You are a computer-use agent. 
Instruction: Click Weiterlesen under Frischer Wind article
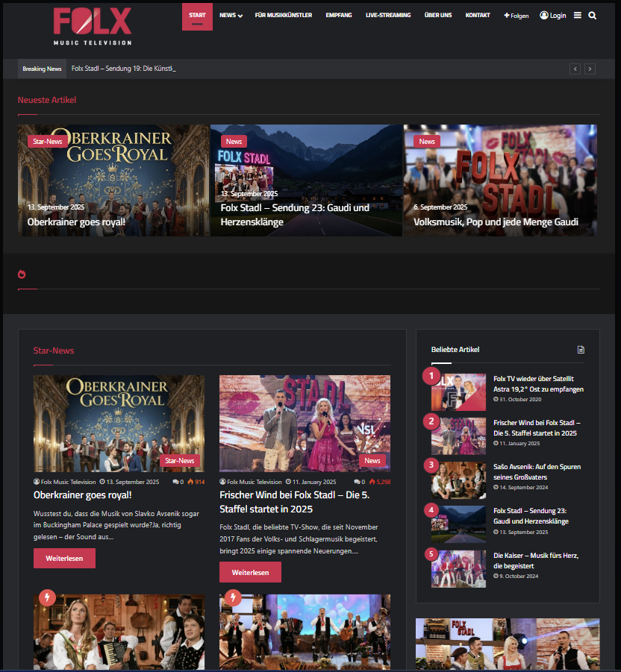(x=251, y=573)
